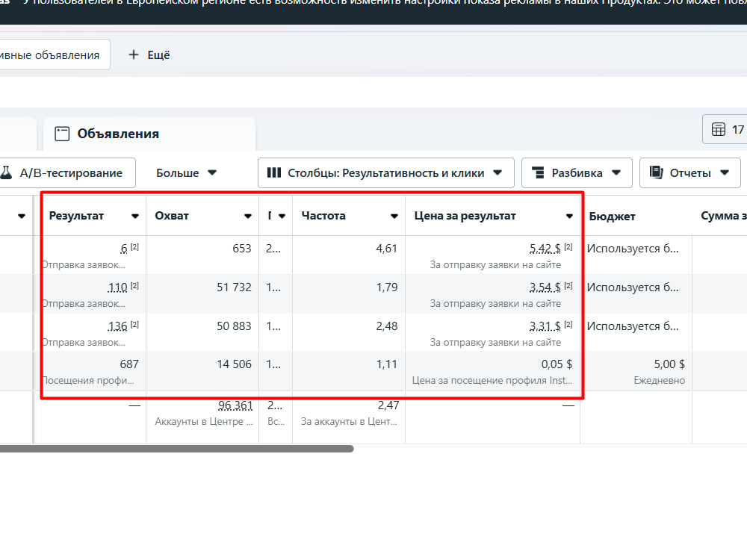Click reach value 50 883

pyautogui.click(x=234, y=326)
